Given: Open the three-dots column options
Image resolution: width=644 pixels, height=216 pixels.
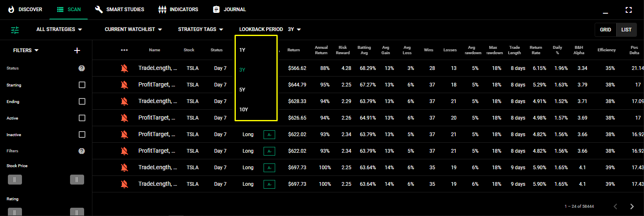Looking at the screenshot, I should coord(124,50).
